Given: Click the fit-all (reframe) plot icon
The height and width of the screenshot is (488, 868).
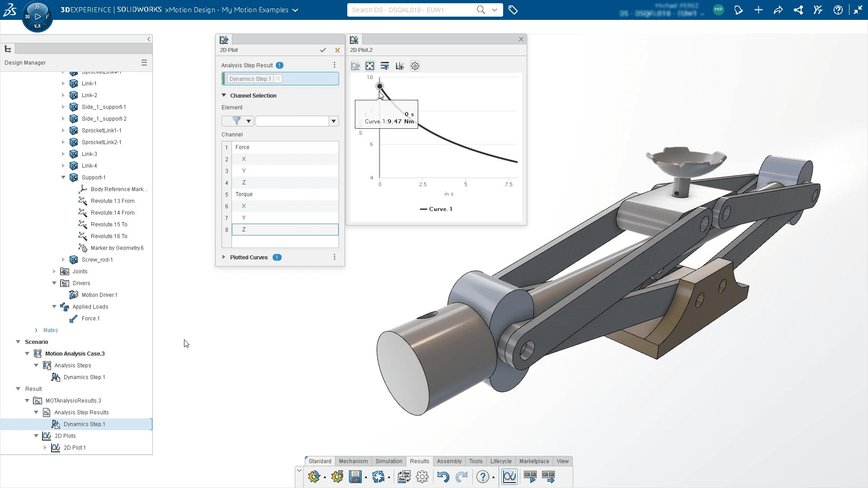Looking at the screenshot, I should [370, 66].
